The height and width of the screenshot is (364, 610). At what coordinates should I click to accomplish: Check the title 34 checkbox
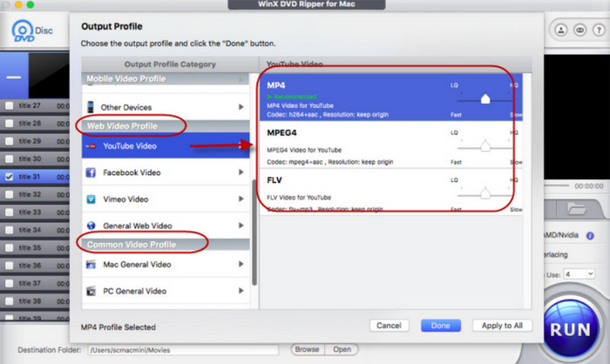[10, 230]
